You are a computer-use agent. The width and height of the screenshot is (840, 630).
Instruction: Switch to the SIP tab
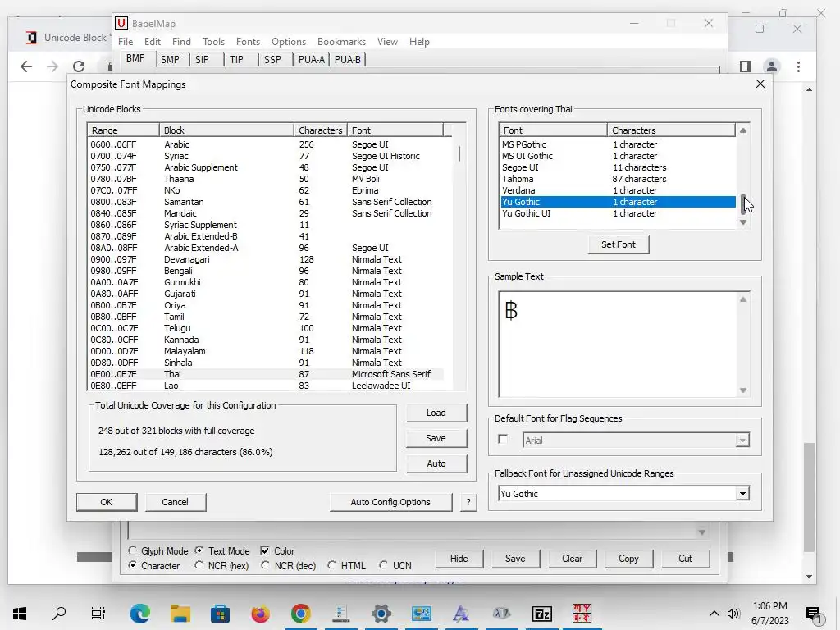coord(202,59)
